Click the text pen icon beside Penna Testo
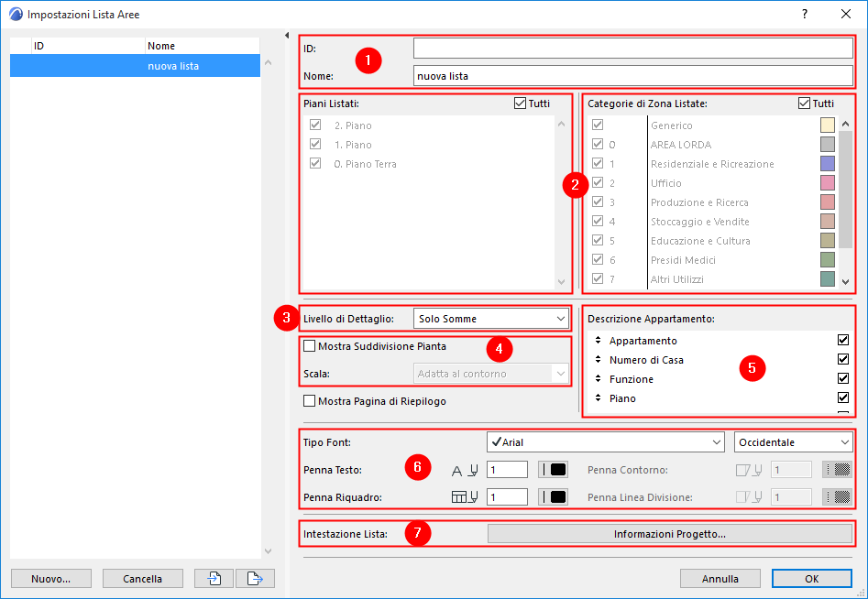This screenshot has width=868, height=599. click(x=465, y=470)
